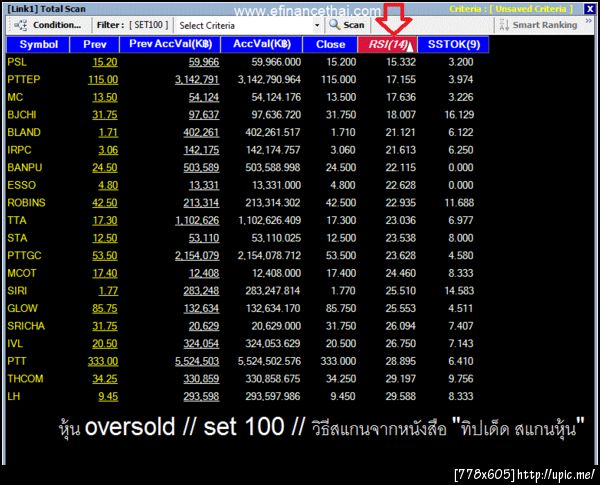Viewport: 600px width, 485px height.
Task: Click PTTGC Prev AccVal 2,154,079
Action: point(197,256)
